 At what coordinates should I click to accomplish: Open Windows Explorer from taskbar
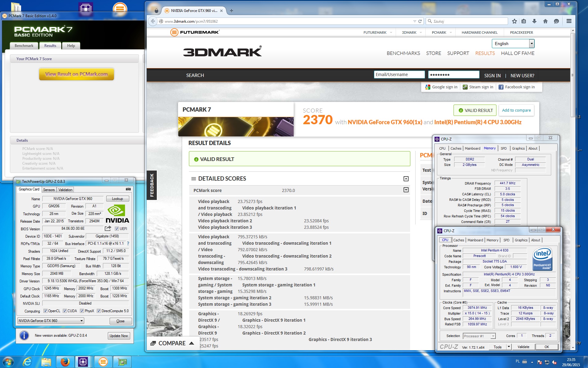[46, 362]
